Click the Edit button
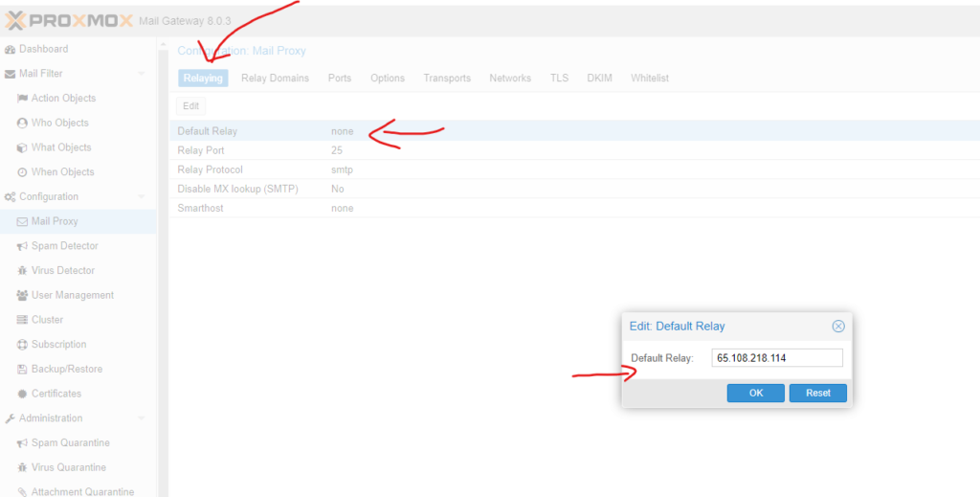Viewport: 980px width, 497px height. [x=191, y=106]
